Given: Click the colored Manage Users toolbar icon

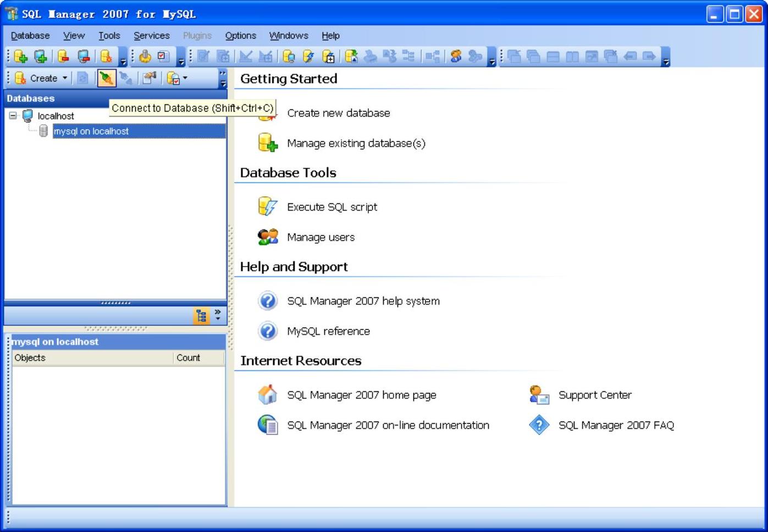Looking at the screenshot, I should (456, 57).
